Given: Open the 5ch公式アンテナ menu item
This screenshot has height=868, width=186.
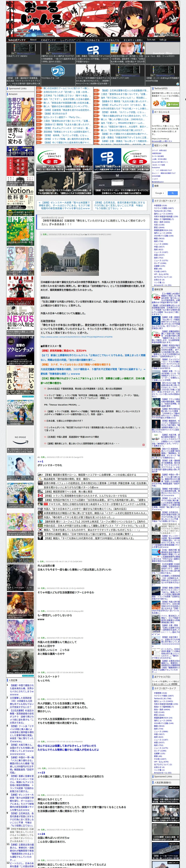Looking at the screenshot, I should (17, 40).
